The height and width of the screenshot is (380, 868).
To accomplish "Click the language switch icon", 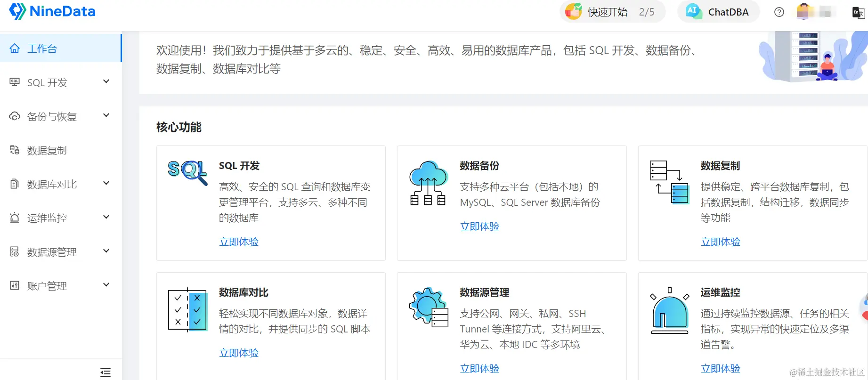I will (858, 13).
